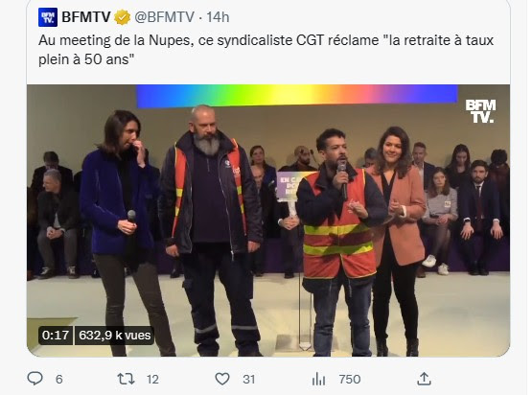Open the BFMTV profile avatar
Image resolution: width=532 pixels, height=395 pixels.
tap(48, 17)
